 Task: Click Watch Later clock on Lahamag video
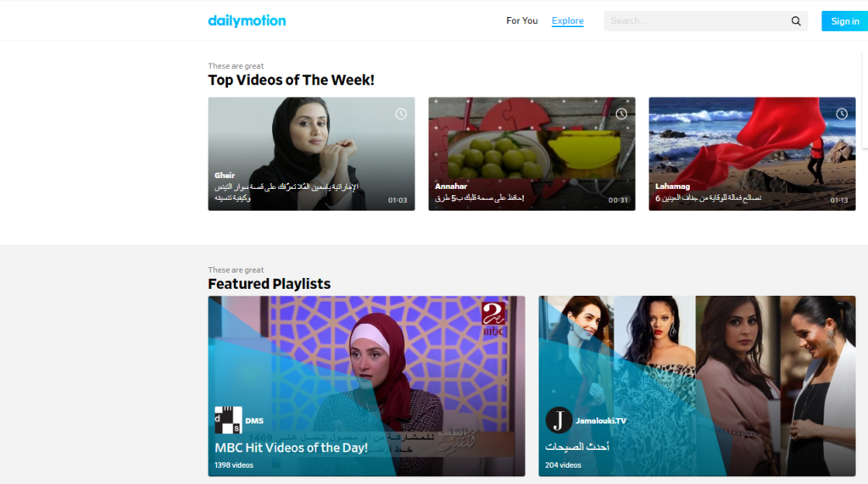click(x=842, y=114)
